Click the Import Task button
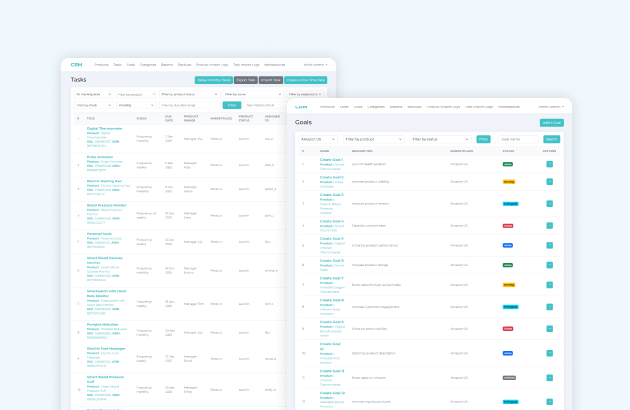 pos(271,80)
